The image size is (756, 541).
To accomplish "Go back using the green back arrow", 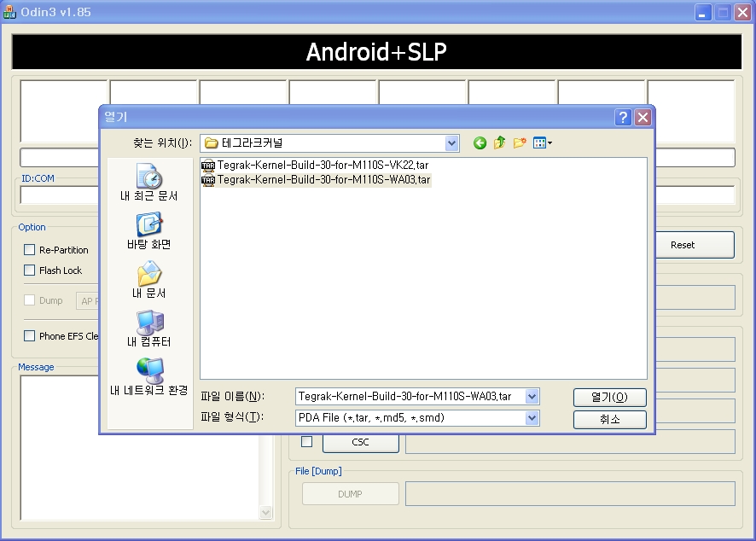I will coord(480,143).
